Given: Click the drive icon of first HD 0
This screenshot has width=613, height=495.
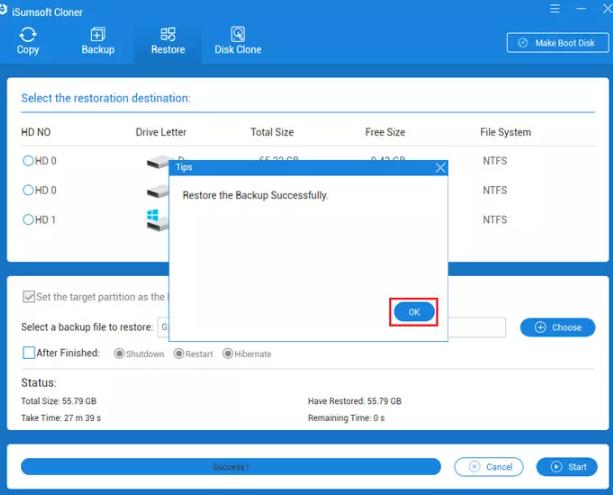Looking at the screenshot, I should [158, 161].
